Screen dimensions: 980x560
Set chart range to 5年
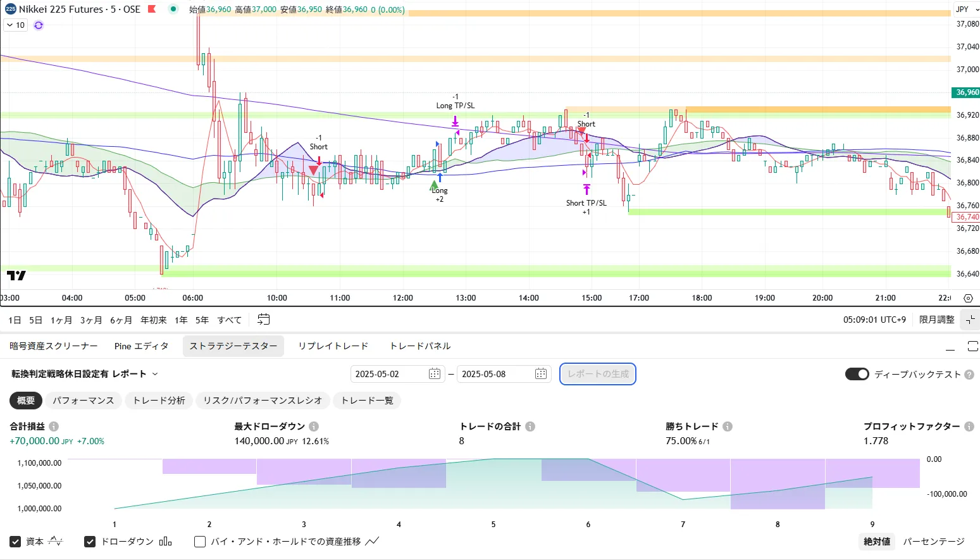pyautogui.click(x=202, y=320)
